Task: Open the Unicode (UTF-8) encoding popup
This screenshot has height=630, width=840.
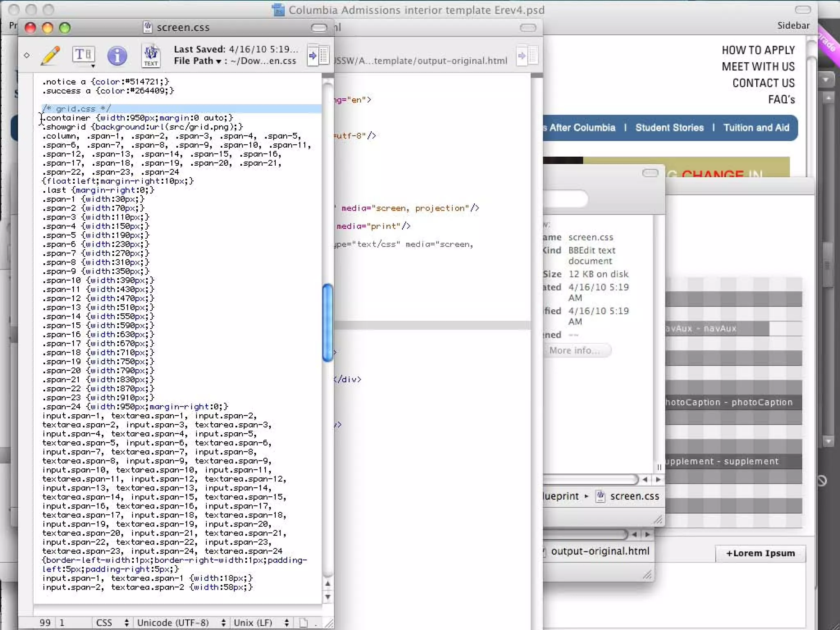Action: coord(180,623)
